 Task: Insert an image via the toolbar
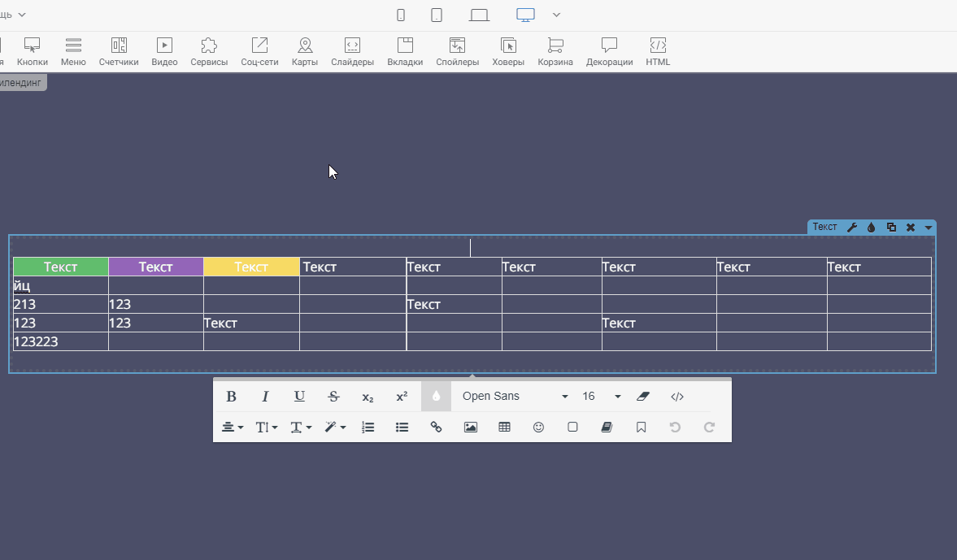coord(470,427)
